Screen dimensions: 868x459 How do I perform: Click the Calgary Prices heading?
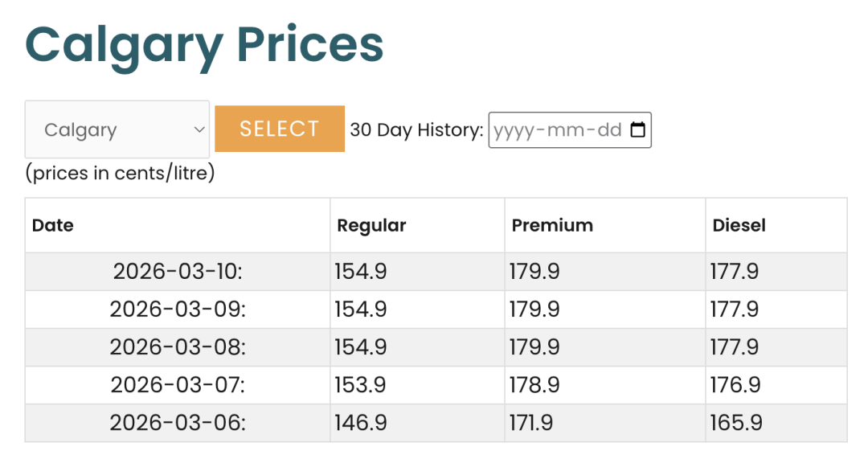pos(204,44)
